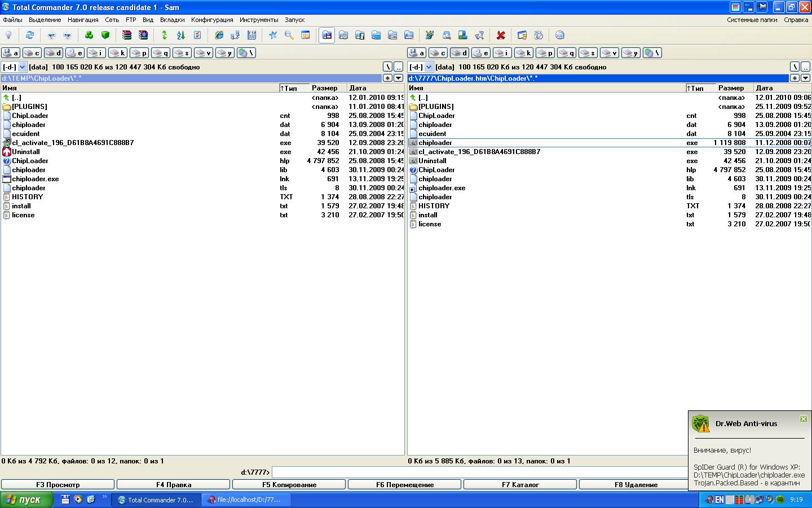Open the Системные папки menu
Viewport: 812px width, 508px height.
[x=752, y=20]
